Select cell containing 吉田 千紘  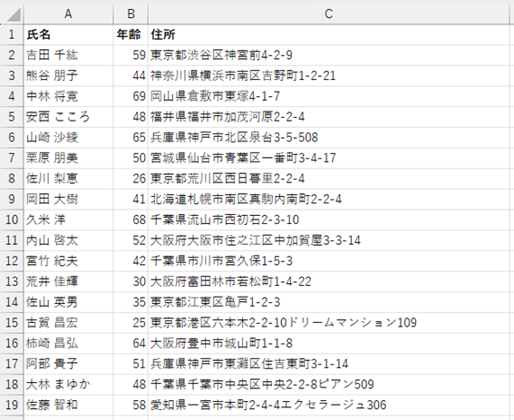[68, 55]
